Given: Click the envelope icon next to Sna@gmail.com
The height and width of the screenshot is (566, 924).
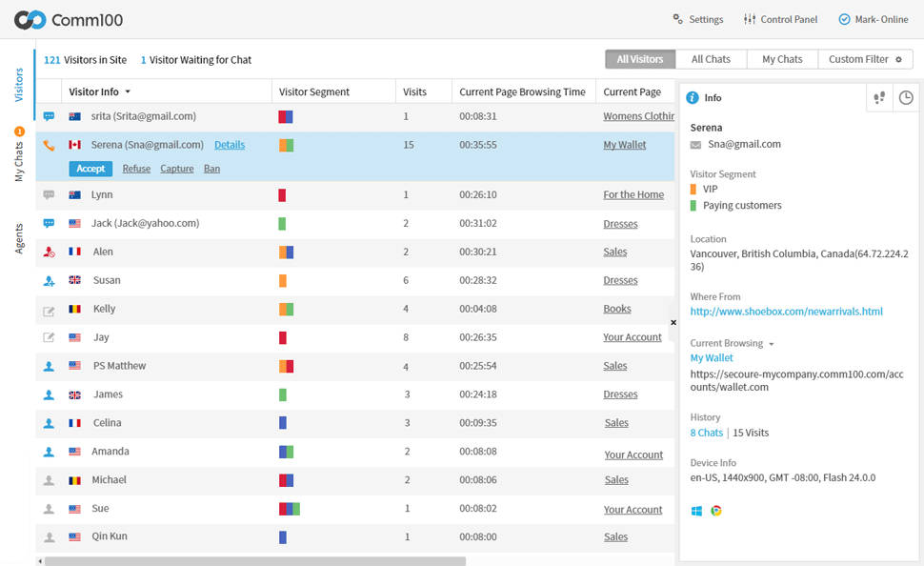Looking at the screenshot, I should (x=696, y=145).
